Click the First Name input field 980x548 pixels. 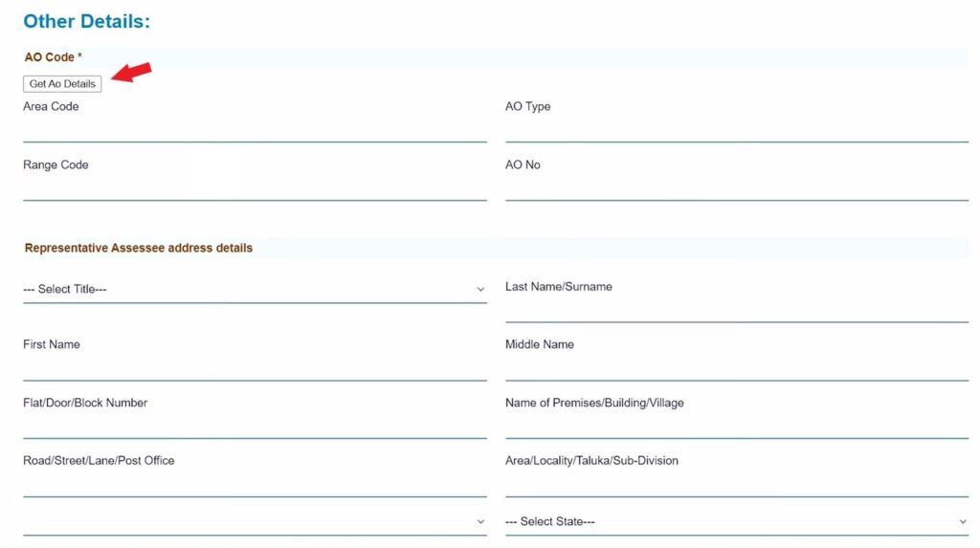[254, 367]
